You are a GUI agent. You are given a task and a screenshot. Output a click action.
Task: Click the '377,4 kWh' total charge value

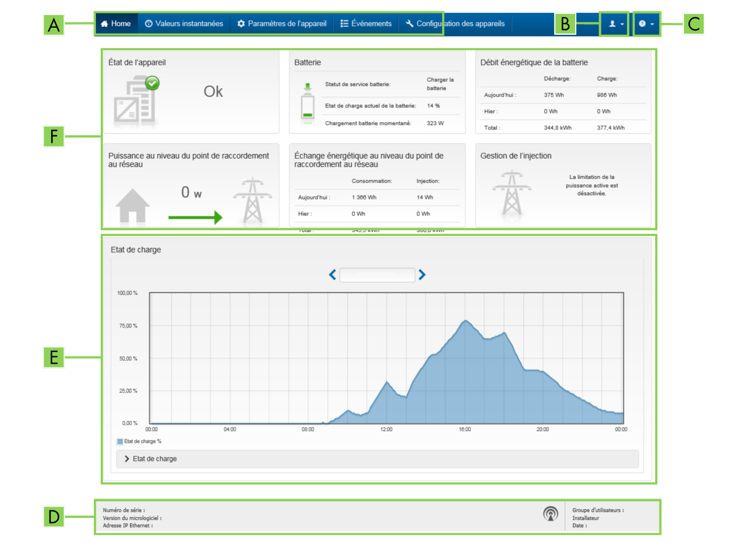pos(610,128)
